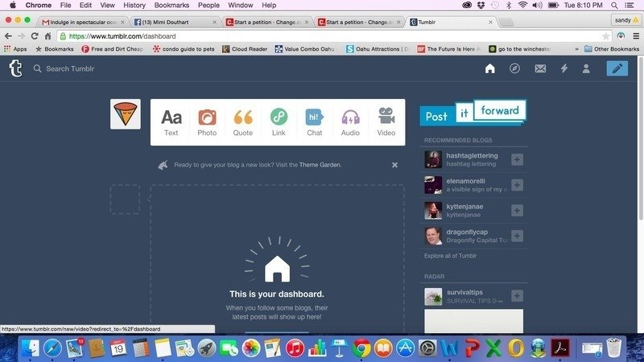The height and width of the screenshot is (362, 644).
Task: Click Explore all of Tumblr link
Action: (450, 256)
